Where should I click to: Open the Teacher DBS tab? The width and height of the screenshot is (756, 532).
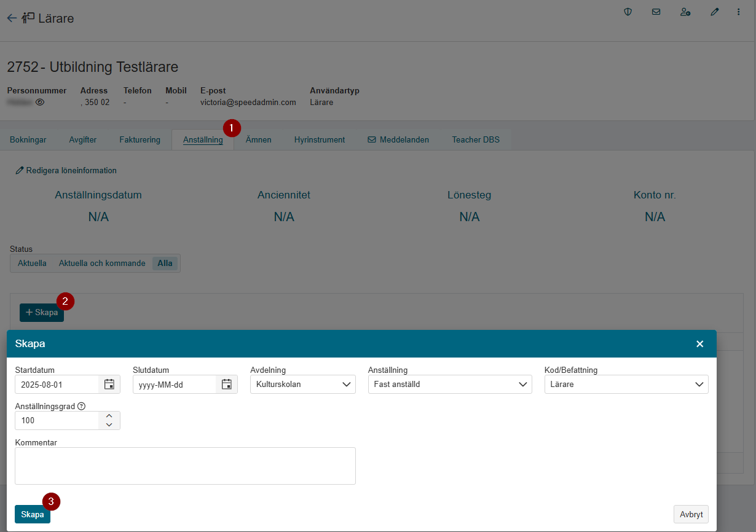[476, 139]
